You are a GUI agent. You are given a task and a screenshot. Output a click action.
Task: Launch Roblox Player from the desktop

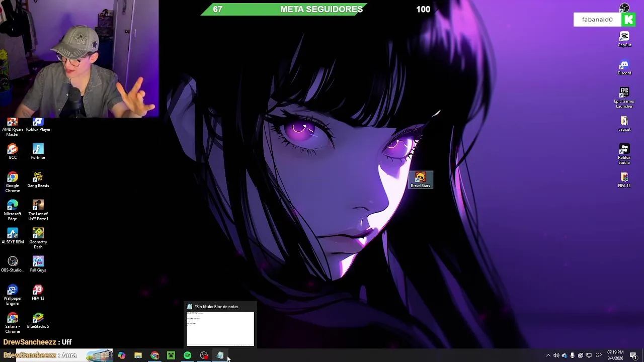pyautogui.click(x=38, y=125)
